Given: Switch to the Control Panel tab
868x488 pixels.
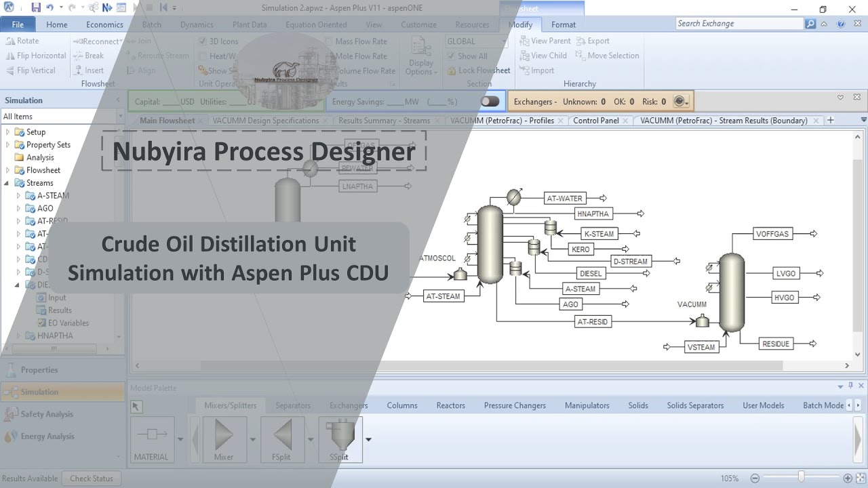Looking at the screenshot, I should coord(595,121).
